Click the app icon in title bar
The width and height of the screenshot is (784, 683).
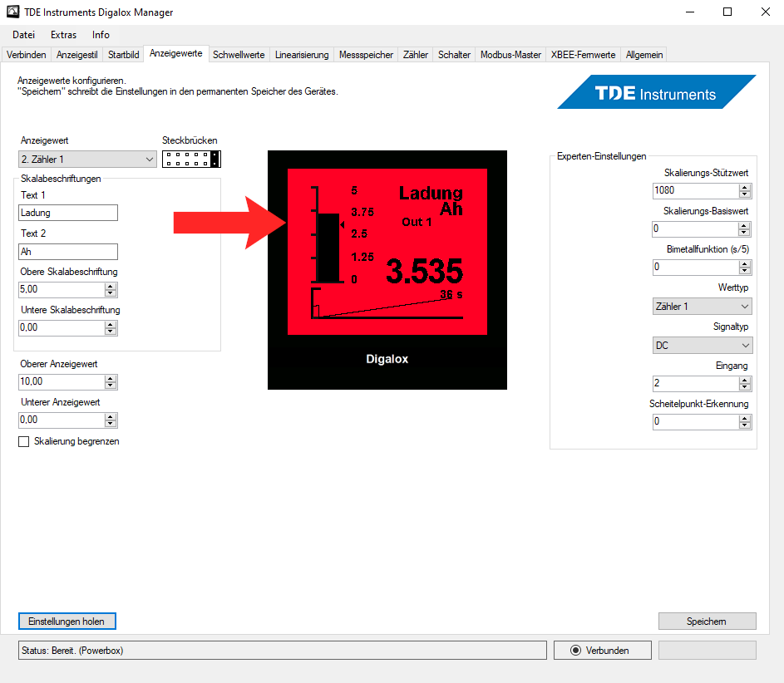pyautogui.click(x=12, y=12)
